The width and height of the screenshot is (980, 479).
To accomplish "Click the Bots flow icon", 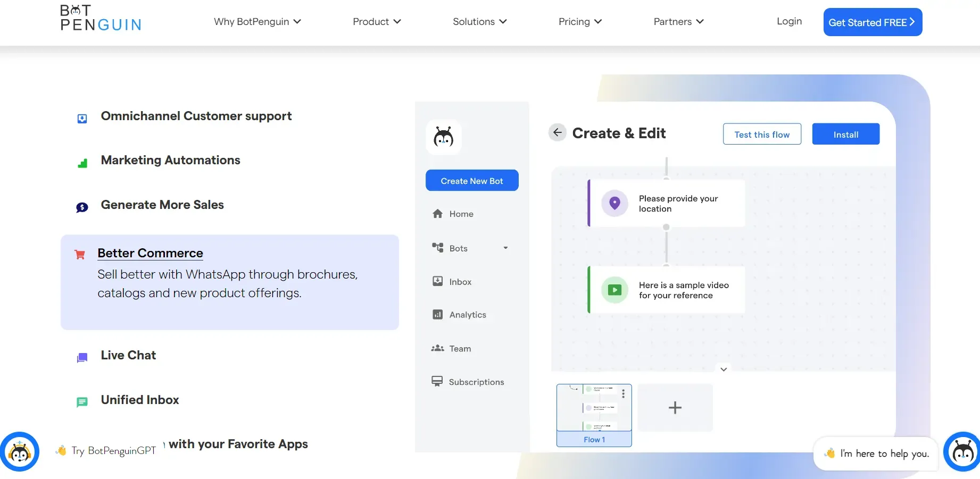I will coord(437,248).
